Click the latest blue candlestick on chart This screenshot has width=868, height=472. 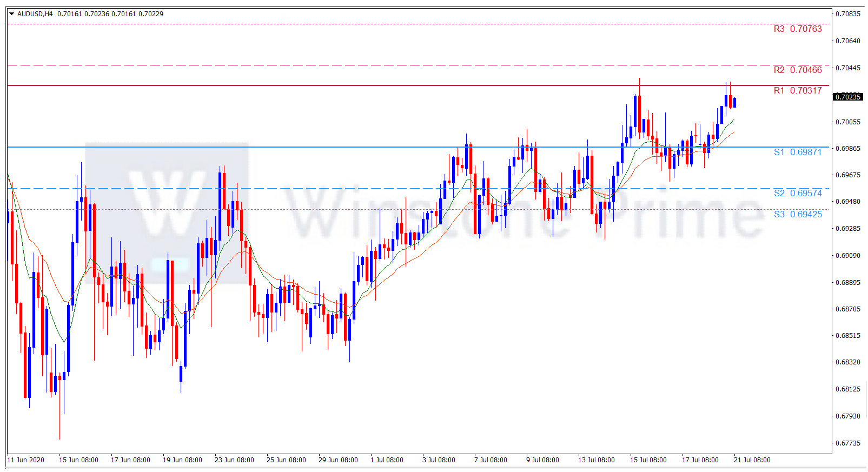734,103
